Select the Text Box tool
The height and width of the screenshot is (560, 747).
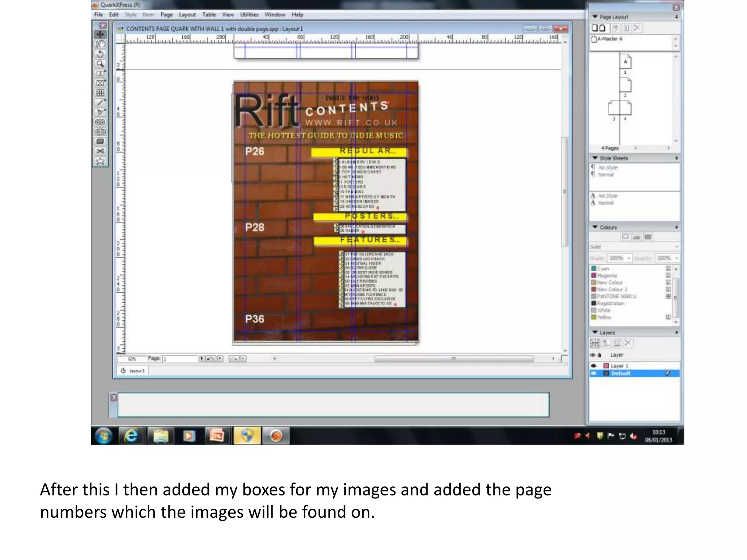click(100, 73)
